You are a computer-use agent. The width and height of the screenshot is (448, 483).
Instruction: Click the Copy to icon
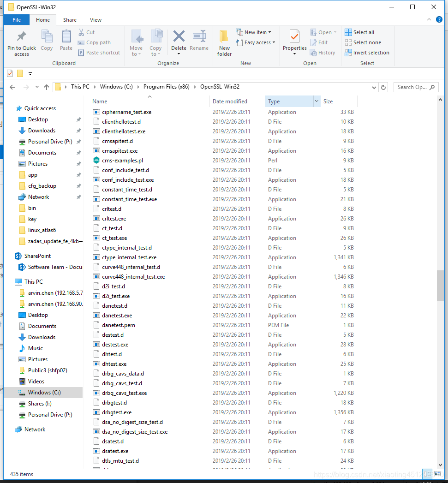pyautogui.click(x=156, y=36)
